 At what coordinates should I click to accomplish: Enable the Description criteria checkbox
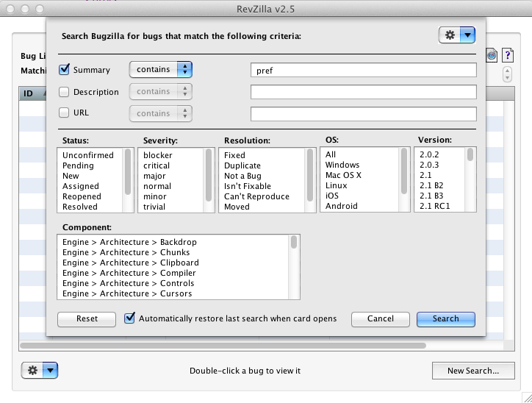64,92
